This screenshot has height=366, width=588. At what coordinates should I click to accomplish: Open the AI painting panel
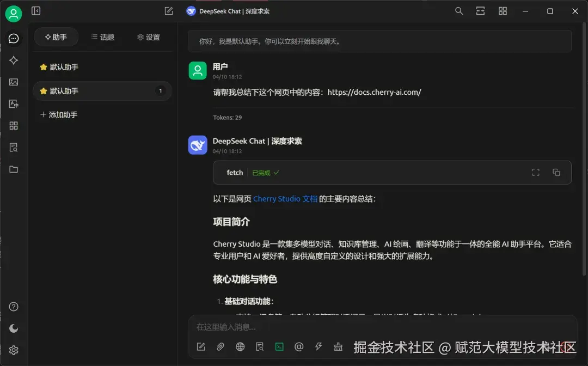14,82
